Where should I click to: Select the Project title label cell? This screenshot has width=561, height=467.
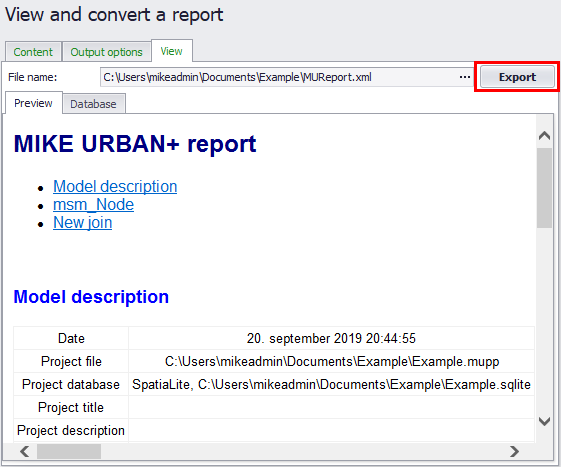coord(71,407)
